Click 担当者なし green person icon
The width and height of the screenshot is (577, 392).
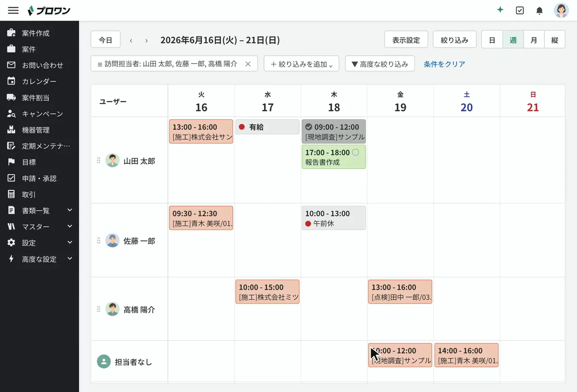coord(104,362)
